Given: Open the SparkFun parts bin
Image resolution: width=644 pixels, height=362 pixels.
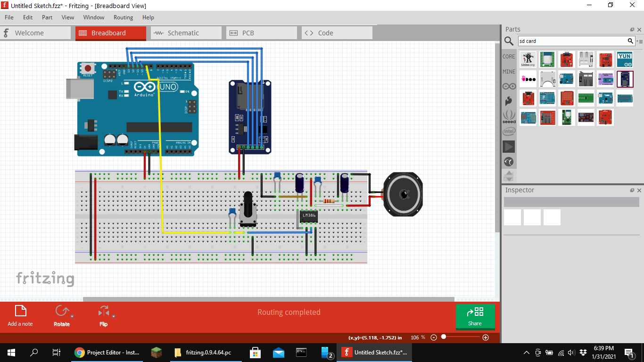Looking at the screenshot, I should [x=509, y=101].
